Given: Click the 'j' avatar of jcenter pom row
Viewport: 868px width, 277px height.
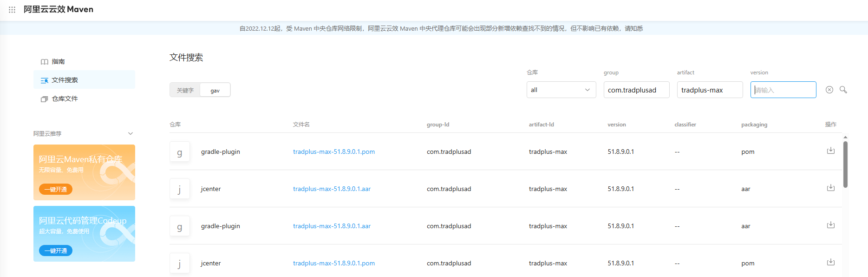Looking at the screenshot, I should [180, 263].
